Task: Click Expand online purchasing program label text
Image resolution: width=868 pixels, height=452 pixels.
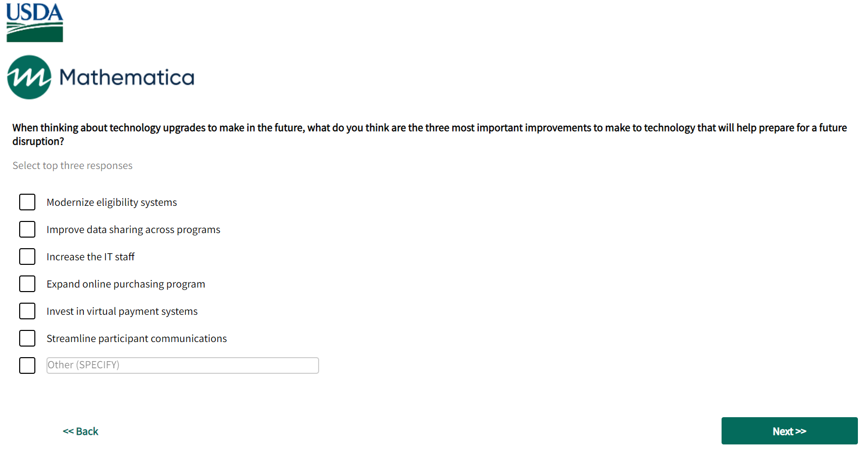Action: pyautogui.click(x=126, y=284)
